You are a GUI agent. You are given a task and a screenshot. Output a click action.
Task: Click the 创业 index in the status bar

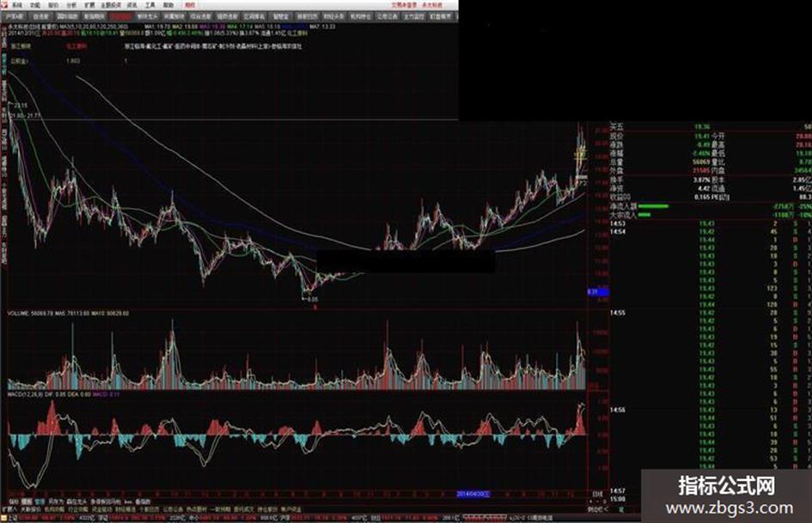[x=376, y=517]
